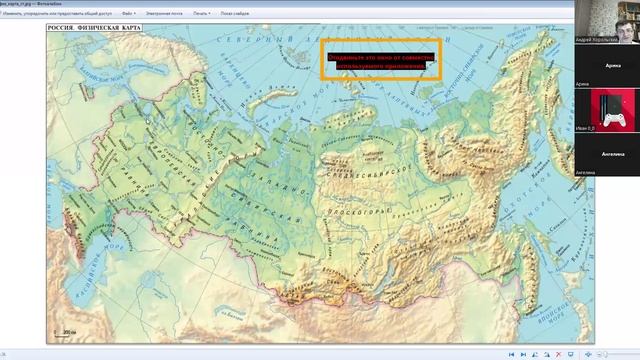This screenshot has height=360, width=640.
Task: Click Изменить, упорядочить или предоставить общий доступ
Action: (57, 13)
